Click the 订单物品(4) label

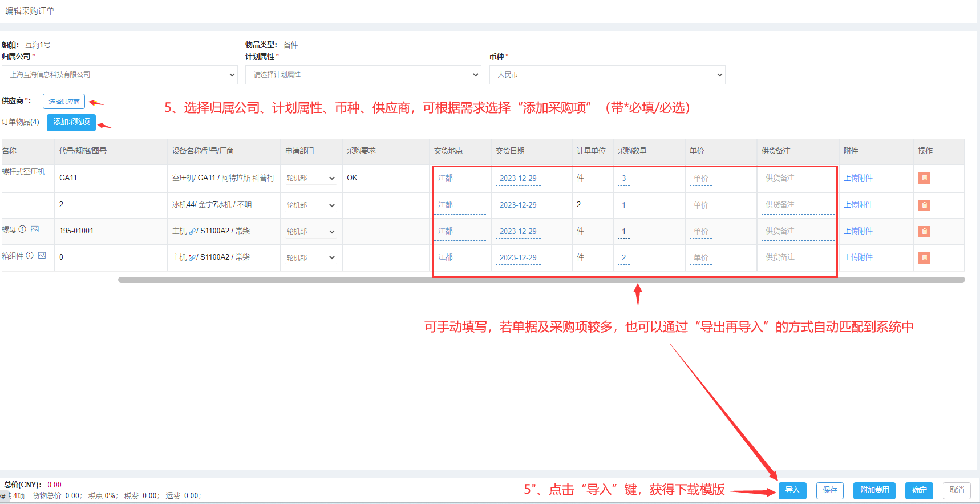point(21,122)
